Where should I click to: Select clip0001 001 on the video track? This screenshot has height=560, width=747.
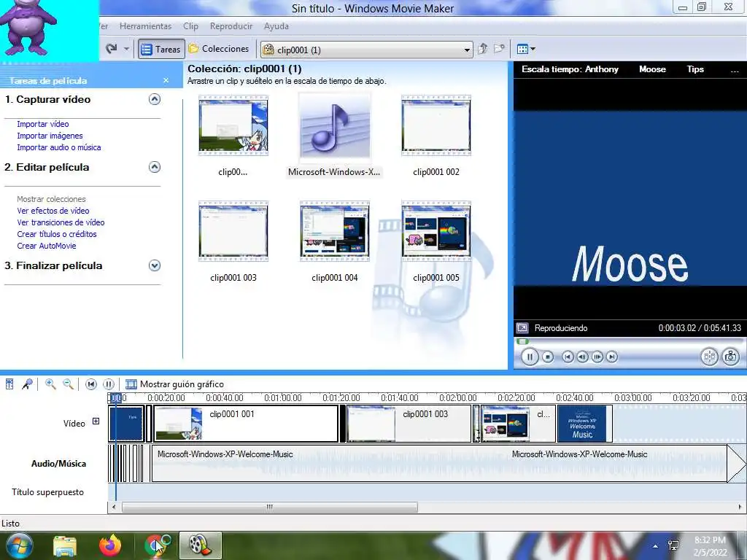[x=246, y=424]
